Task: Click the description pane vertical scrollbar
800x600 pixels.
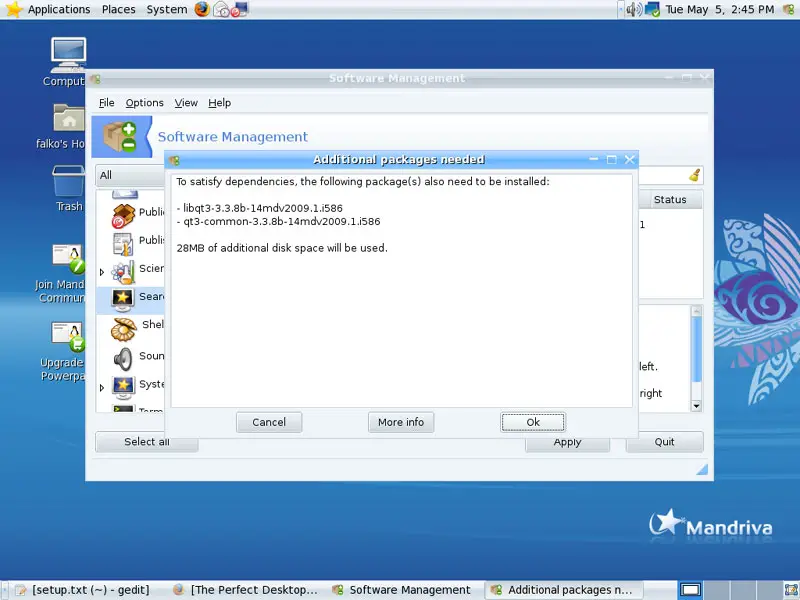Action: click(x=696, y=348)
